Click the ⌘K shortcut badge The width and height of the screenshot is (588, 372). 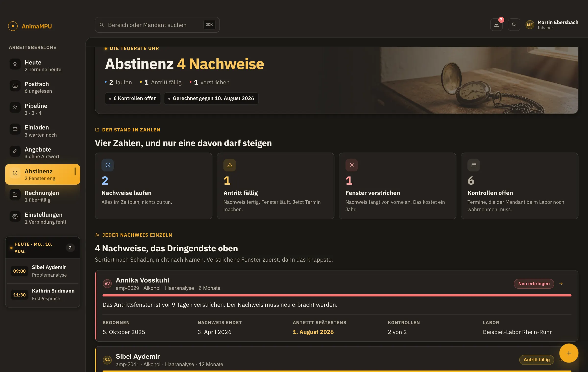tap(209, 25)
